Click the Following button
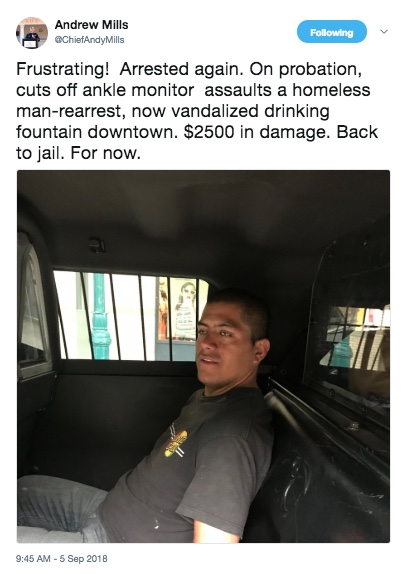Image resolution: width=405 pixels, height=574 pixels. point(331,32)
